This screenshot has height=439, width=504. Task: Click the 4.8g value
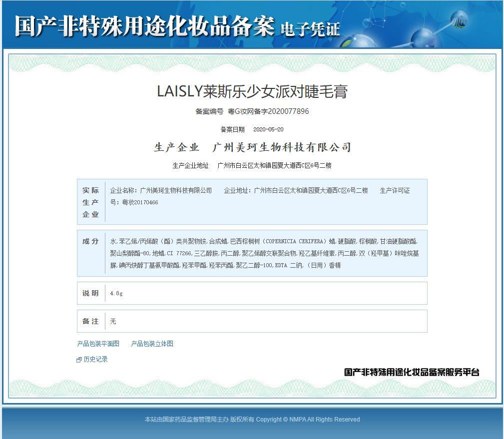coord(116,293)
